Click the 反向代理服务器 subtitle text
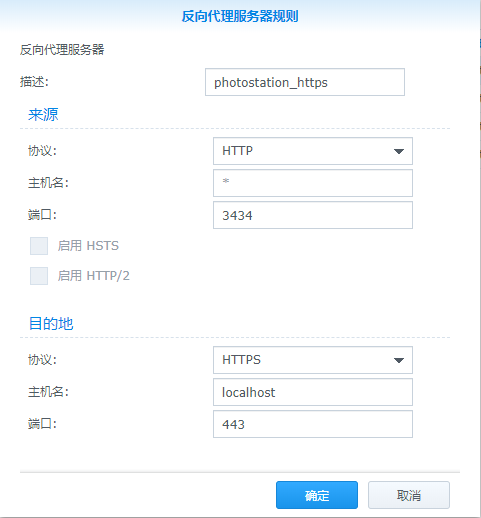Viewport: 481px width, 518px height. tap(62, 50)
